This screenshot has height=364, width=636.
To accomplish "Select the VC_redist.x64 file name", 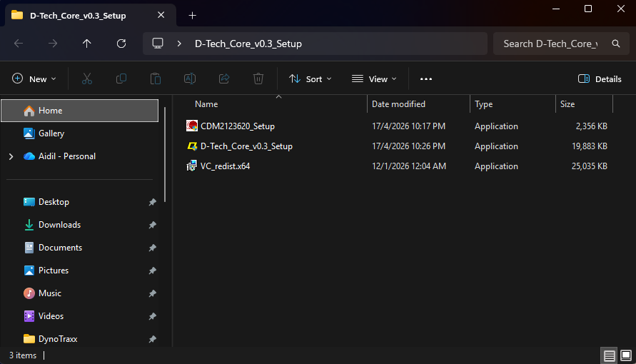I will 225,166.
